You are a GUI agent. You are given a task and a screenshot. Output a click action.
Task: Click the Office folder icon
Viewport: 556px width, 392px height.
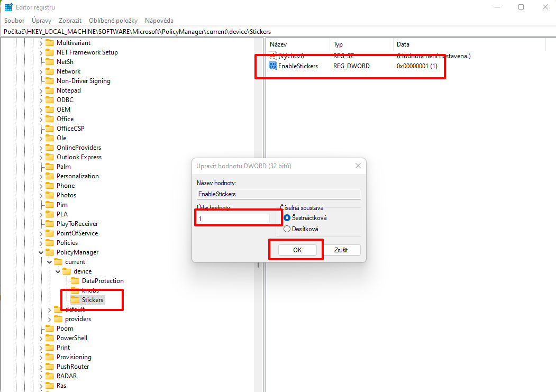click(x=50, y=118)
